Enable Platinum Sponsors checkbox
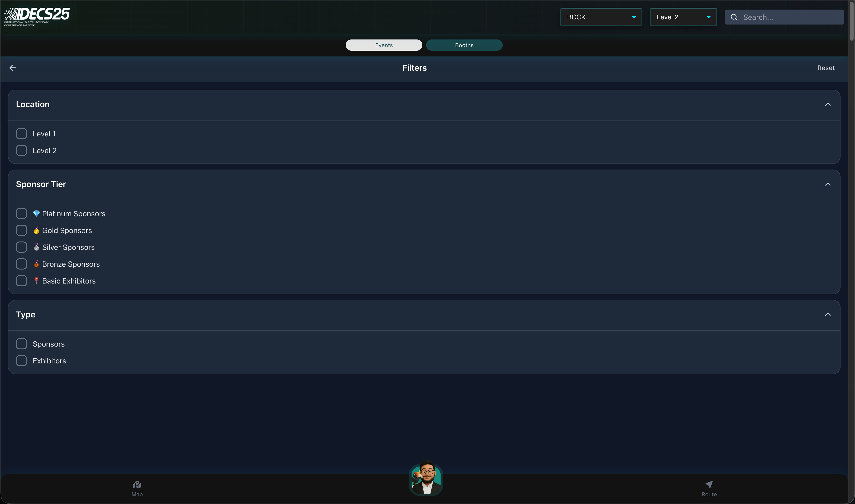Viewport: 855px width, 504px height. pos(21,214)
